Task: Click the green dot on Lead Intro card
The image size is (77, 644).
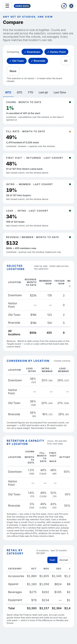Action: pyautogui.click(x=70, y=211)
